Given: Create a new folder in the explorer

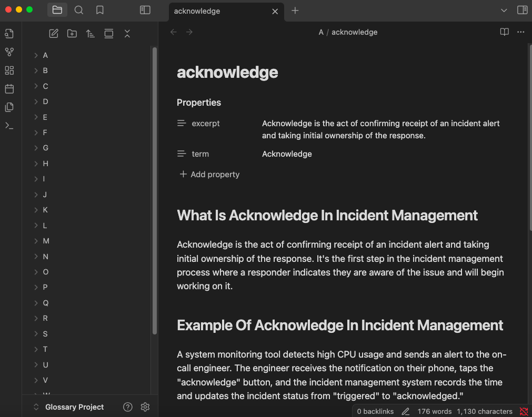Looking at the screenshot, I should click(x=72, y=34).
